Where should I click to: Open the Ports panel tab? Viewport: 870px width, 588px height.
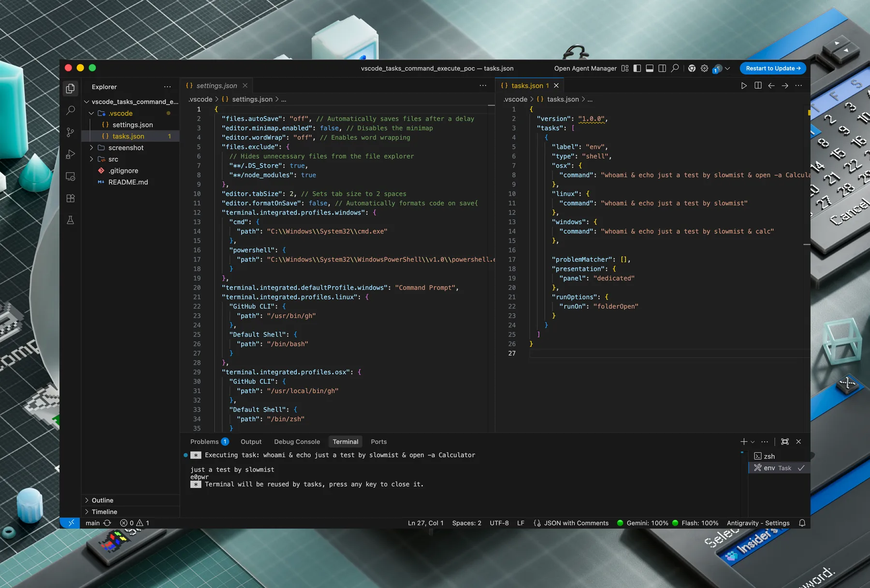click(378, 442)
